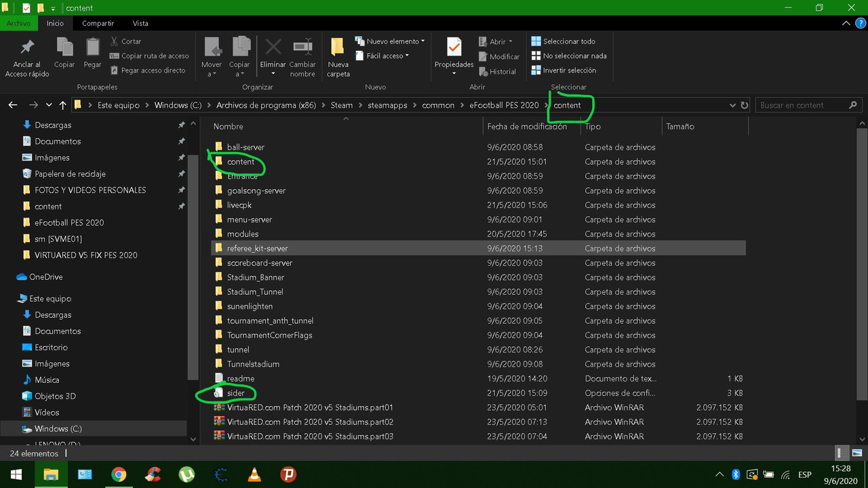This screenshot has height=488, width=868.
Task: Open the Fácil acceso dropdown
Action: tap(382, 56)
